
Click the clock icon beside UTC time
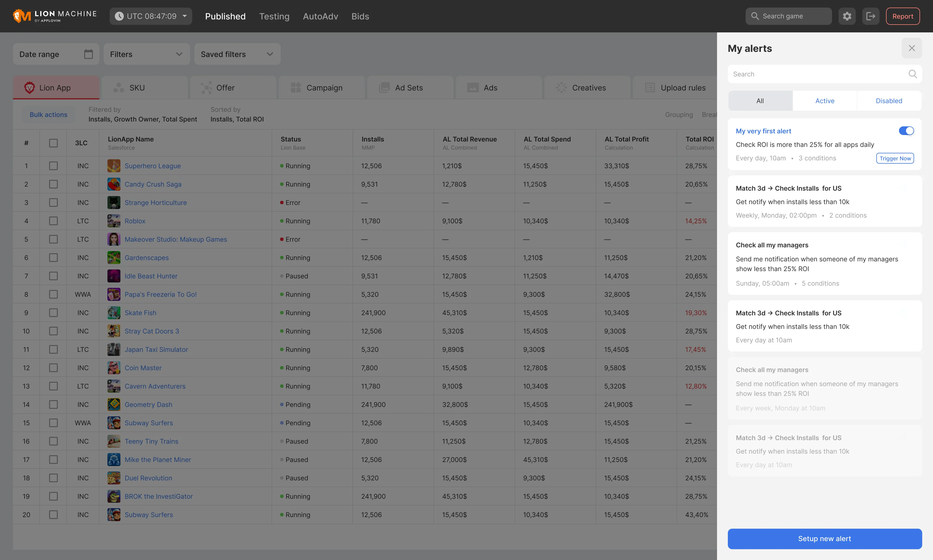119,16
